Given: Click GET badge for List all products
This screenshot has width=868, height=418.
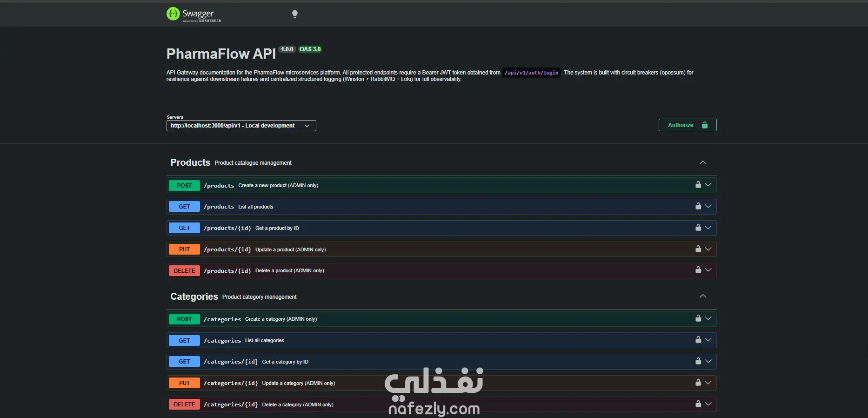Looking at the screenshot, I should [184, 207].
